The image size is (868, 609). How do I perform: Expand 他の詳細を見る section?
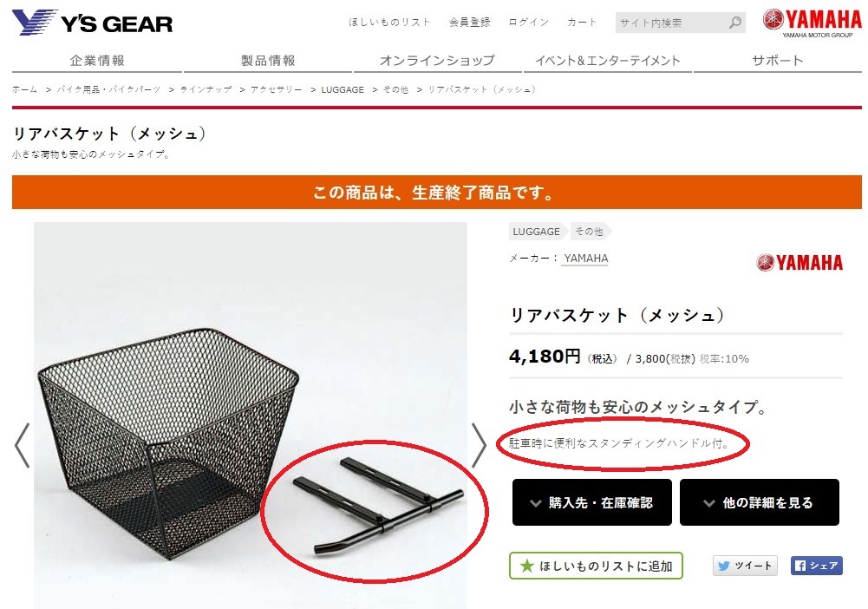pos(759,502)
